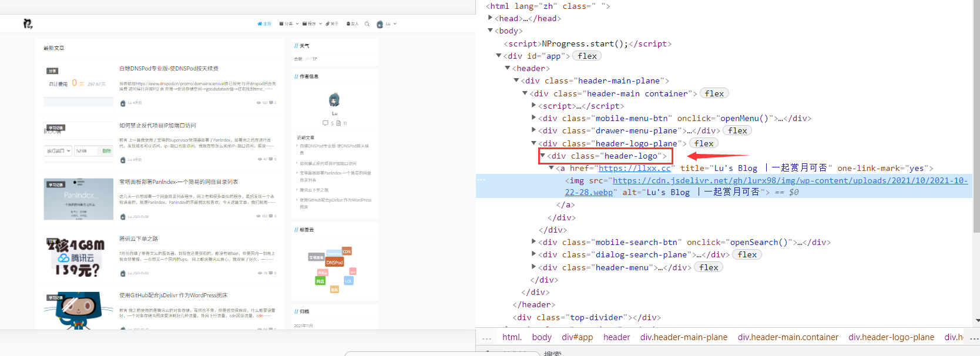Click views eye icon on DNSPod article
This screenshot has width=980, height=356.
click(x=259, y=103)
